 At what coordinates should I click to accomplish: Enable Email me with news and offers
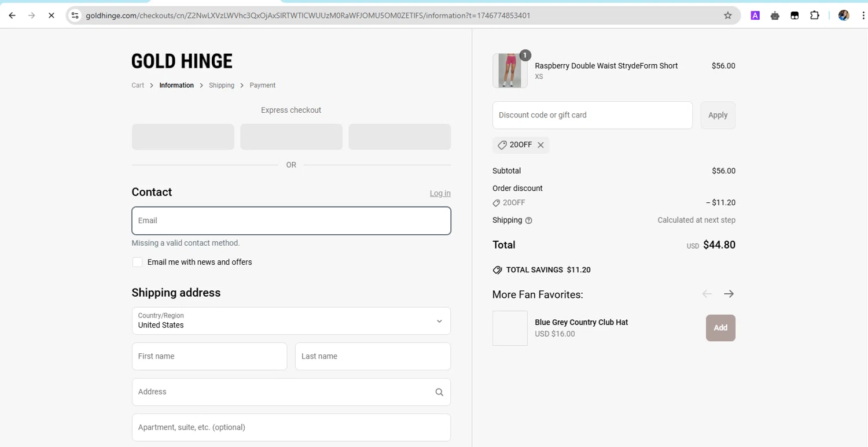coord(137,263)
